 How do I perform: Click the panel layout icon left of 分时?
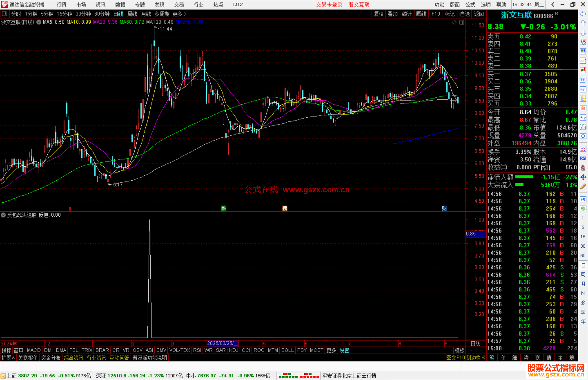(4, 14)
